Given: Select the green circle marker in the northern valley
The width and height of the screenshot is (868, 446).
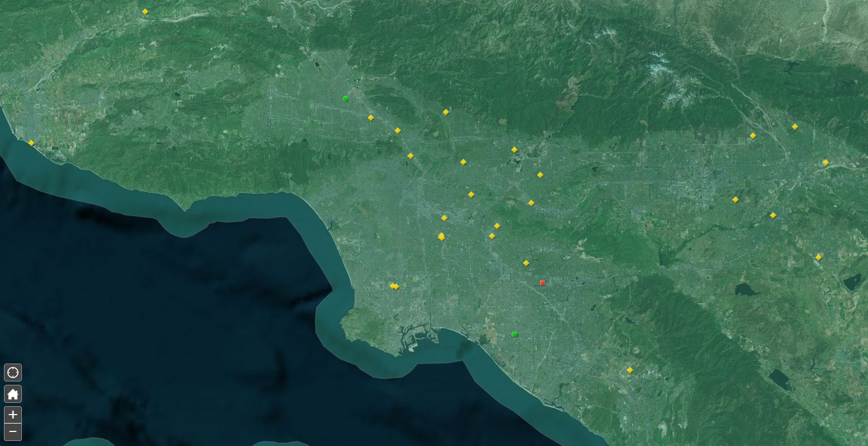Looking at the screenshot, I should pyautogui.click(x=346, y=98).
